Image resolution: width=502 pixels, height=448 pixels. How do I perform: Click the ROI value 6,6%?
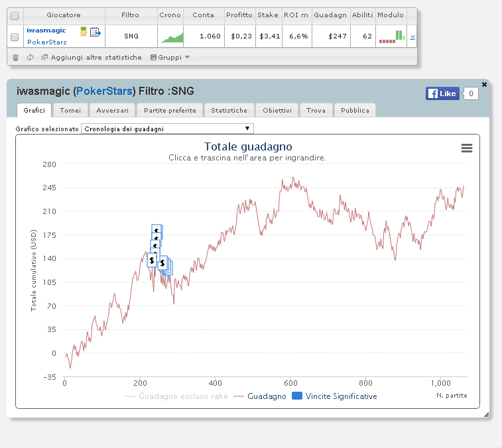[x=298, y=36]
